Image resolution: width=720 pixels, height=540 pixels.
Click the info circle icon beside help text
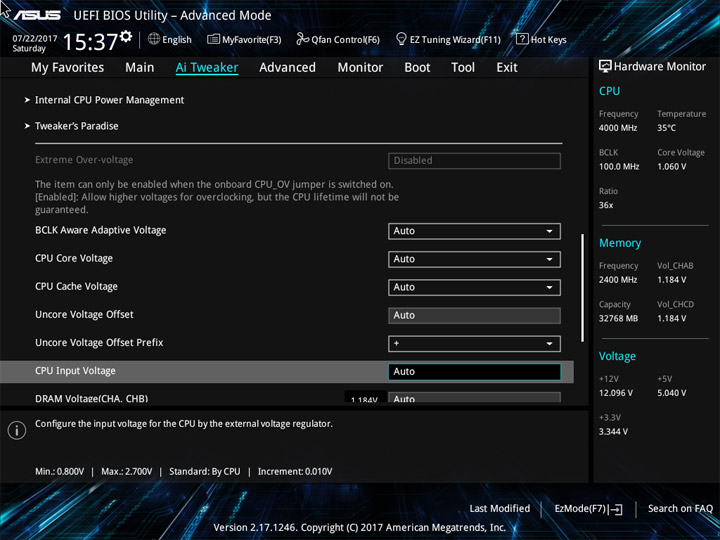(17, 430)
